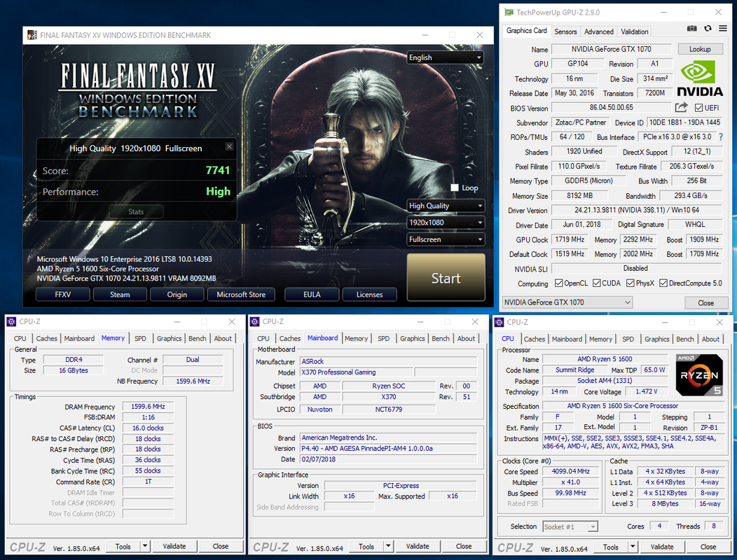Open Bench tab in CPU-Z CPU window

pos(685,339)
